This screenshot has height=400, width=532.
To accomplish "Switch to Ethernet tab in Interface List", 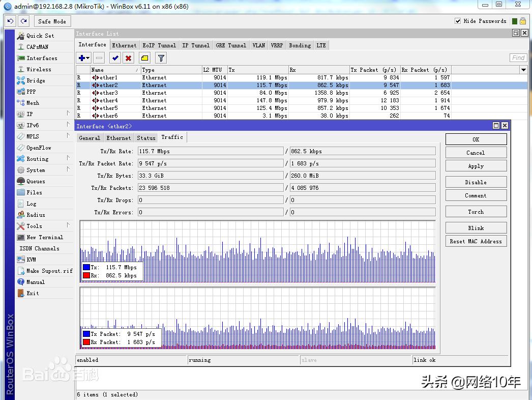I will [x=124, y=45].
